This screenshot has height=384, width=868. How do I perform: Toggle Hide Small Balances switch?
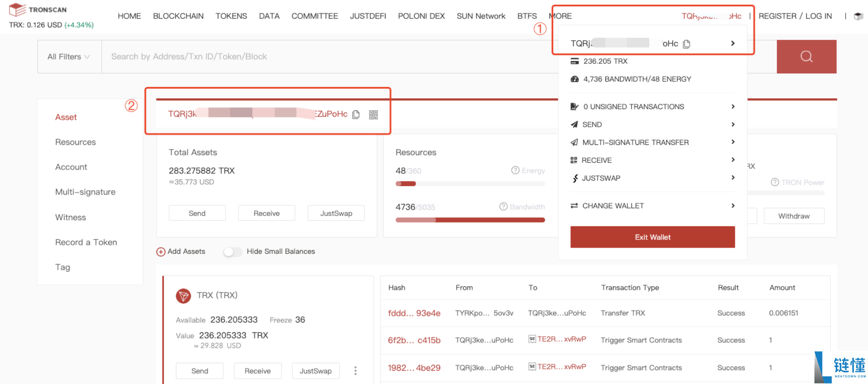pyautogui.click(x=232, y=252)
